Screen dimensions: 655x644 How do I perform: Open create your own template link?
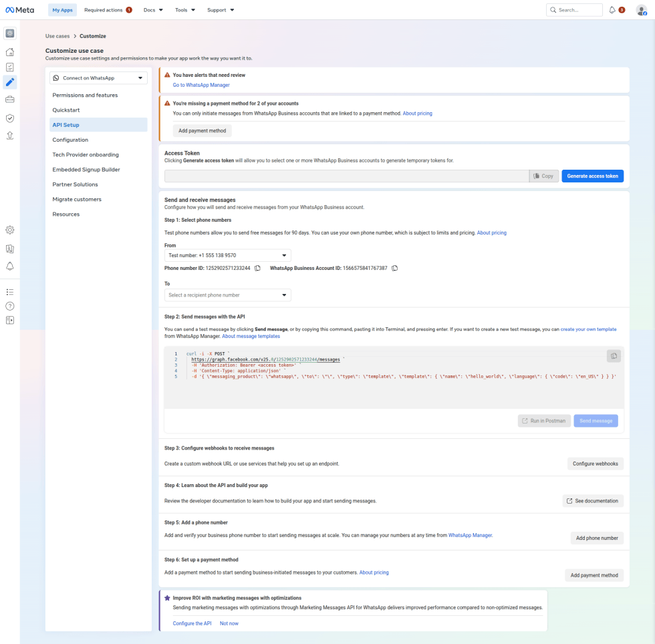[x=588, y=329]
